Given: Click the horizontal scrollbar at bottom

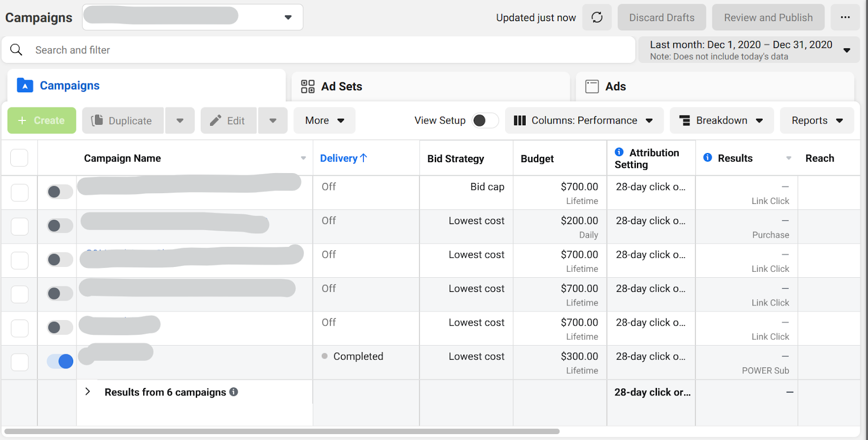Looking at the screenshot, I should (282, 432).
